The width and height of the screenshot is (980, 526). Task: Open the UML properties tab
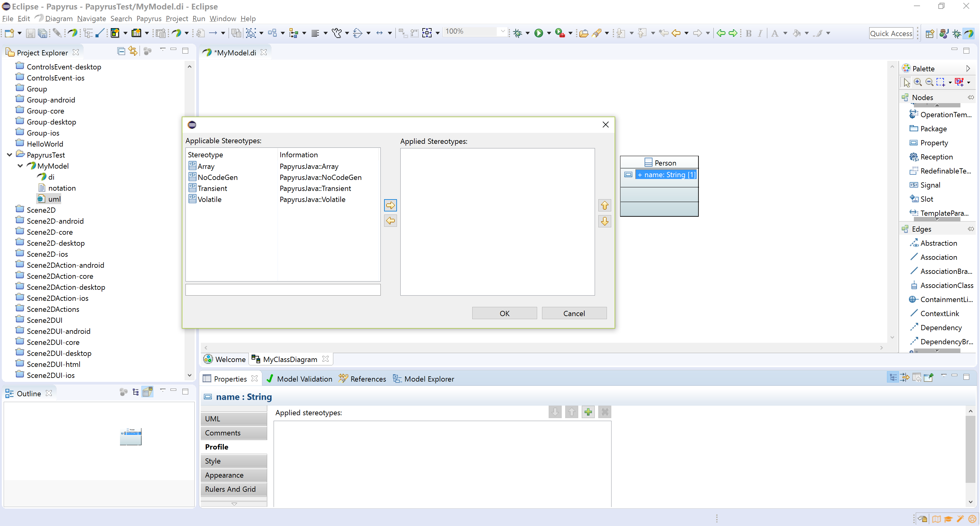[234, 419]
